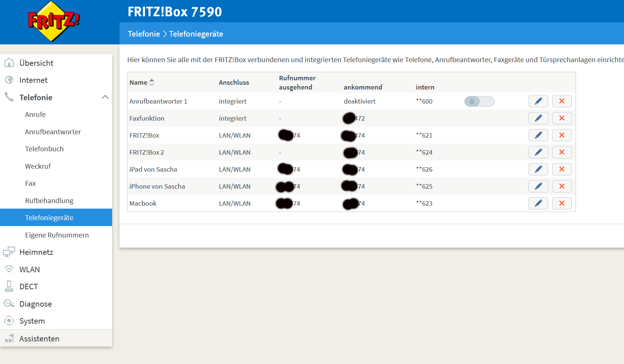
Task: Delete the iPhone von Sascha device
Action: pos(562,186)
